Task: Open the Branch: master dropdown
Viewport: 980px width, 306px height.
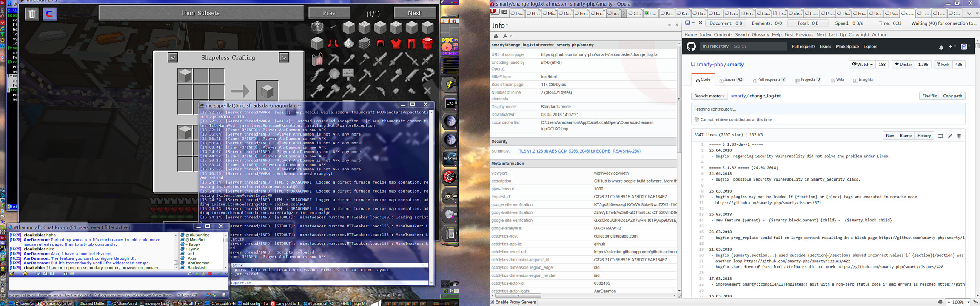Action: pyautogui.click(x=709, y=96)
